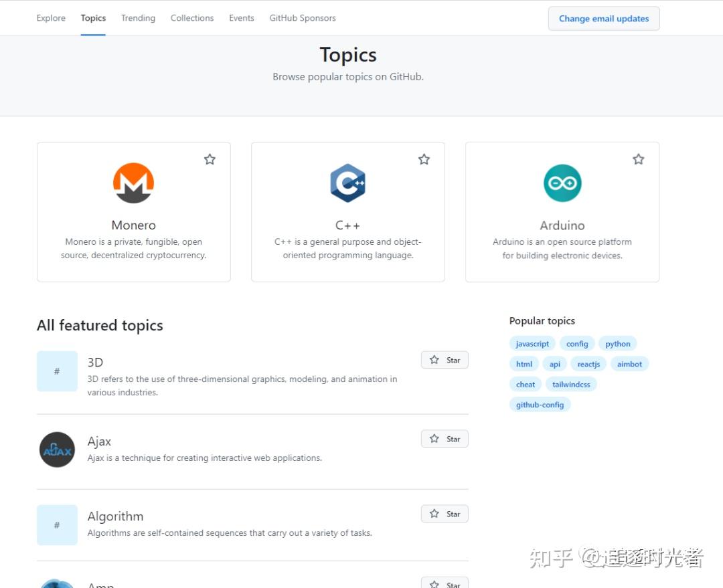Toggle the star on the Monero card

point(210,159)
